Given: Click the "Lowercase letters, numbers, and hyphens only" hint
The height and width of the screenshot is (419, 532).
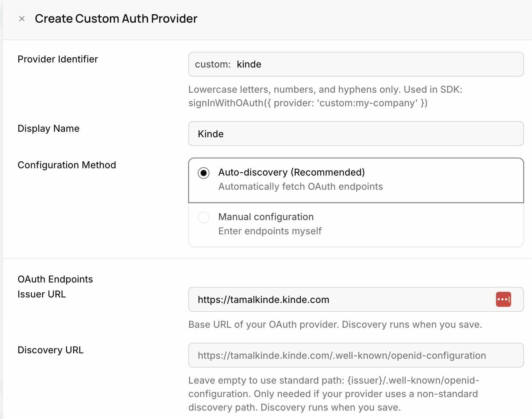Looking at the screenshot, I should (325, 96).
